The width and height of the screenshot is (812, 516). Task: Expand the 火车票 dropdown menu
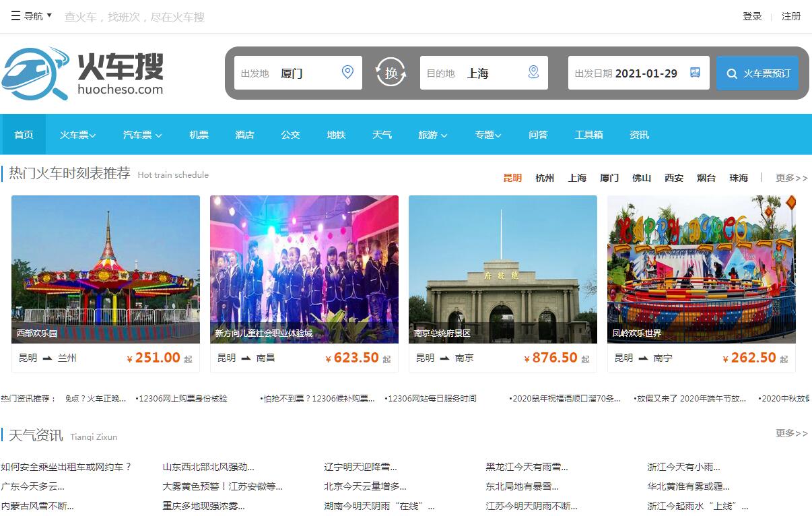pos(77,135)
